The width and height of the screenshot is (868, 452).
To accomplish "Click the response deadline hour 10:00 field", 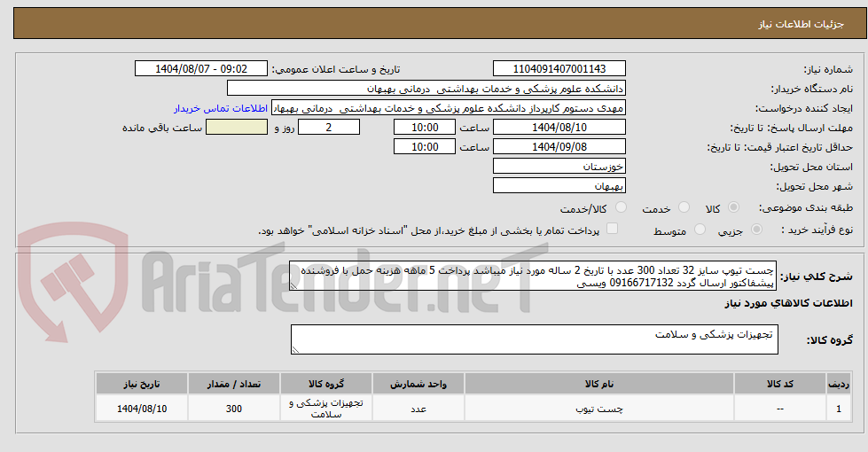I will [x=425, y=128].
